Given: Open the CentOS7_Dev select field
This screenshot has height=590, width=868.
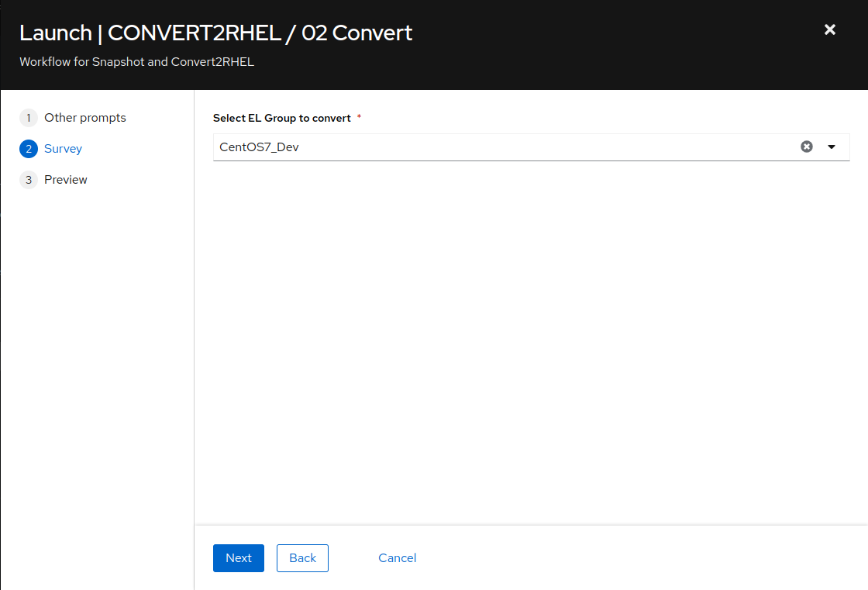Looking at the screenshot, I should pos(531,147).
